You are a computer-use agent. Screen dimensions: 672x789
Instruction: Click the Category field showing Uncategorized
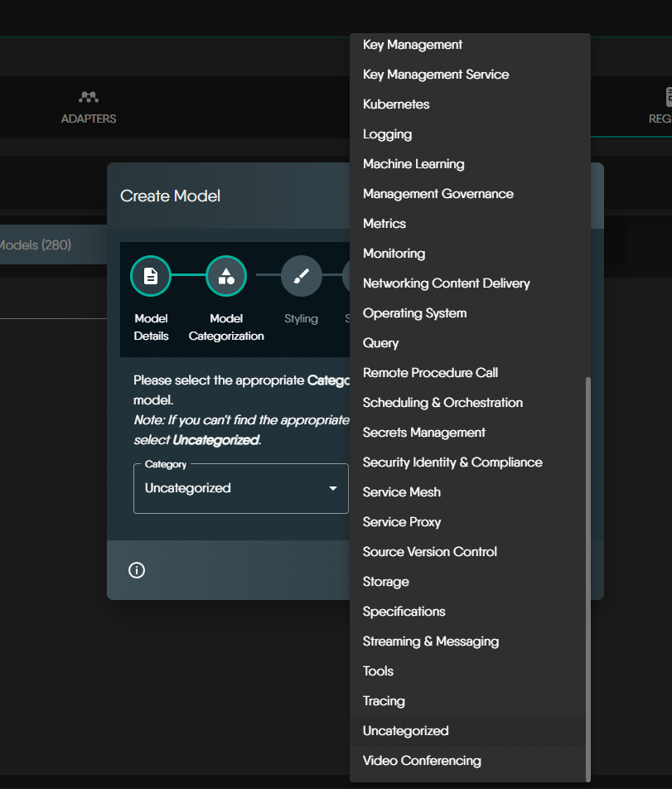coord(232,488)
